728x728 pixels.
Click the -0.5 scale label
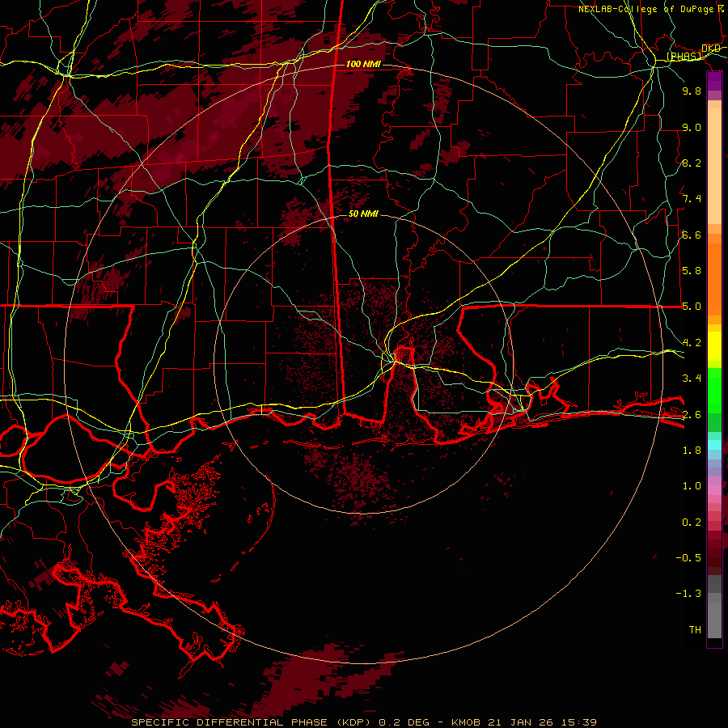688,558
